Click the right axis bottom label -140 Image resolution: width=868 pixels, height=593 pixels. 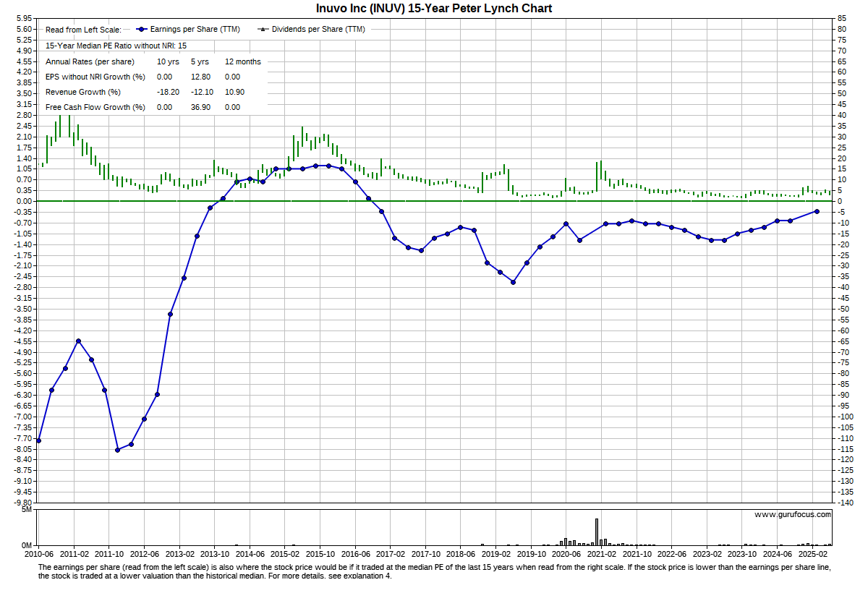pos(845,503)
